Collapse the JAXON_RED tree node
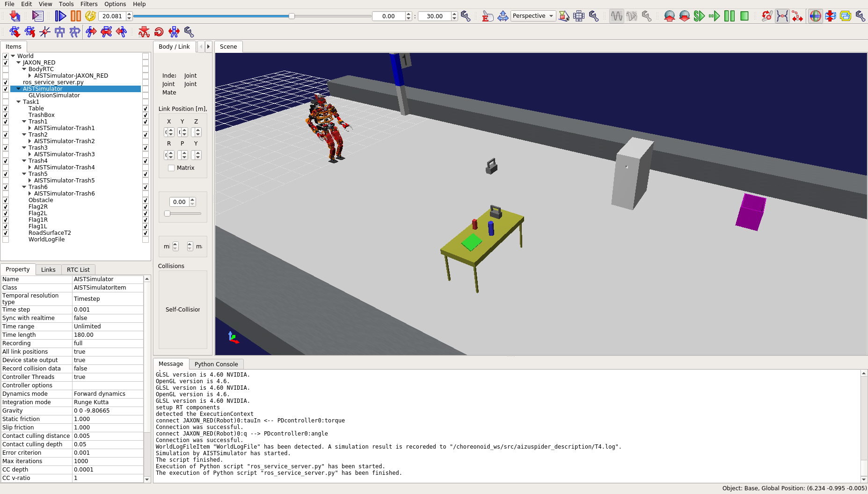 [19, 63]
